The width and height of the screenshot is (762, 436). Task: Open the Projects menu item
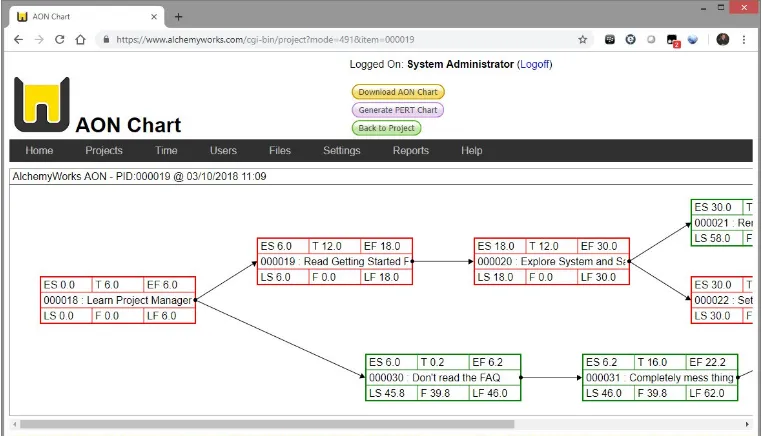coord(104,151)
